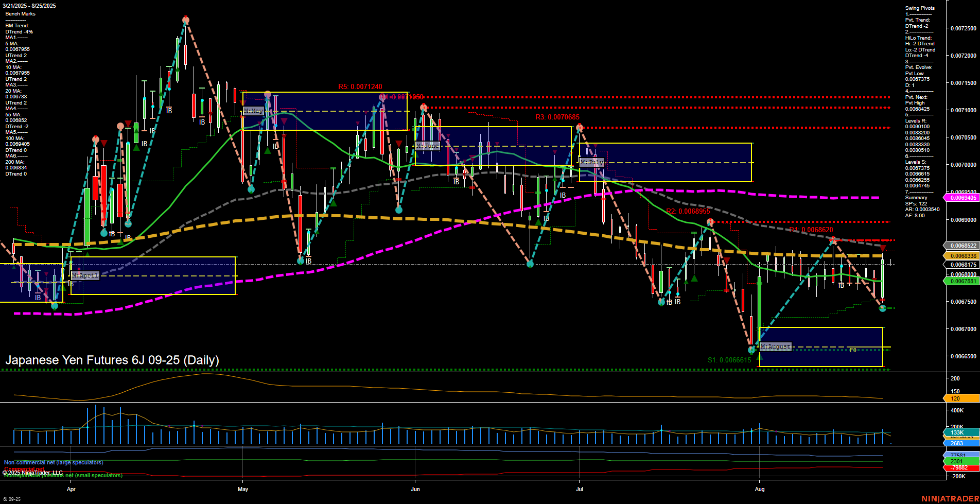This screenshot has width=980, height=504.
Task: Select the green price marker 0.0067881
Action: (x=960, y=281)
